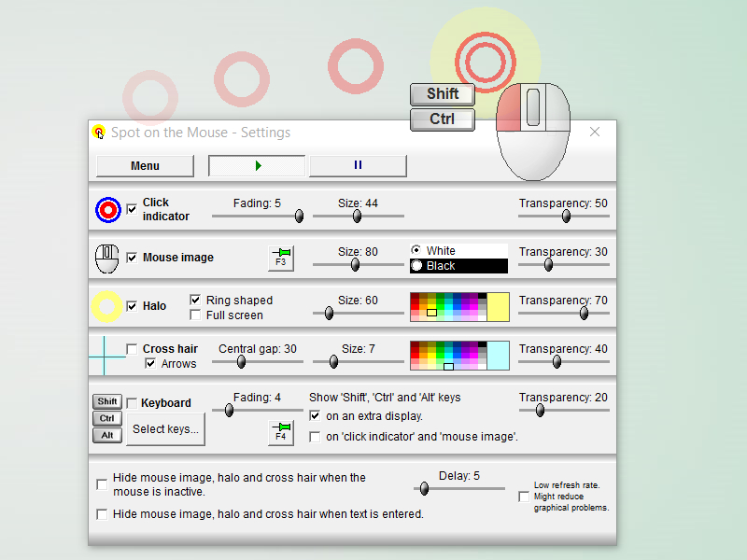Click the small Ctrl key icon in Keyboard row
Image resolution: width=747 pixels, height=560 pixels.
107,418
